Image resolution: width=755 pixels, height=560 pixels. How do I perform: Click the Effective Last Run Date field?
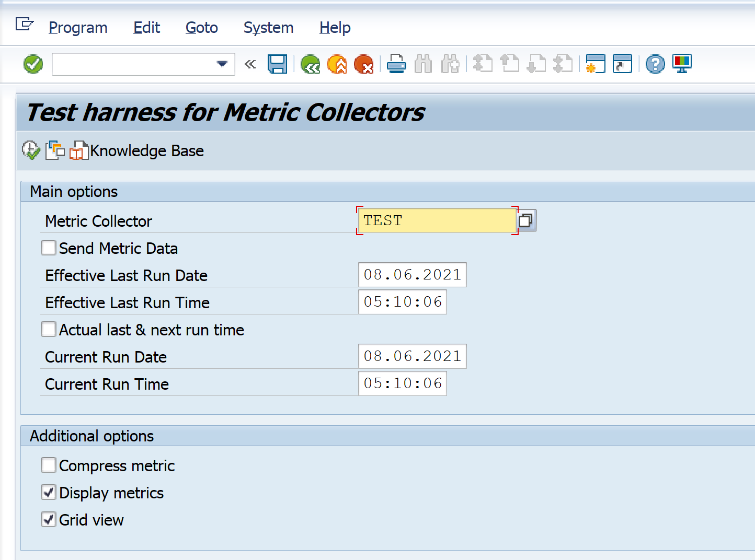click(x=412, y=275)
